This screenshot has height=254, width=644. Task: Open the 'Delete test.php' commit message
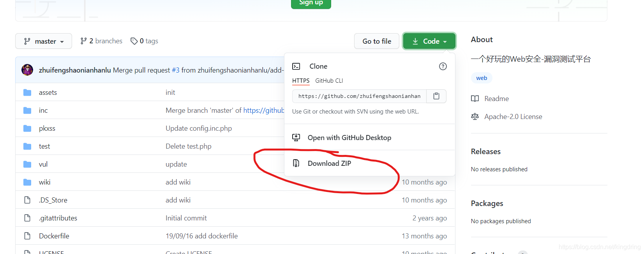(189, 146)
